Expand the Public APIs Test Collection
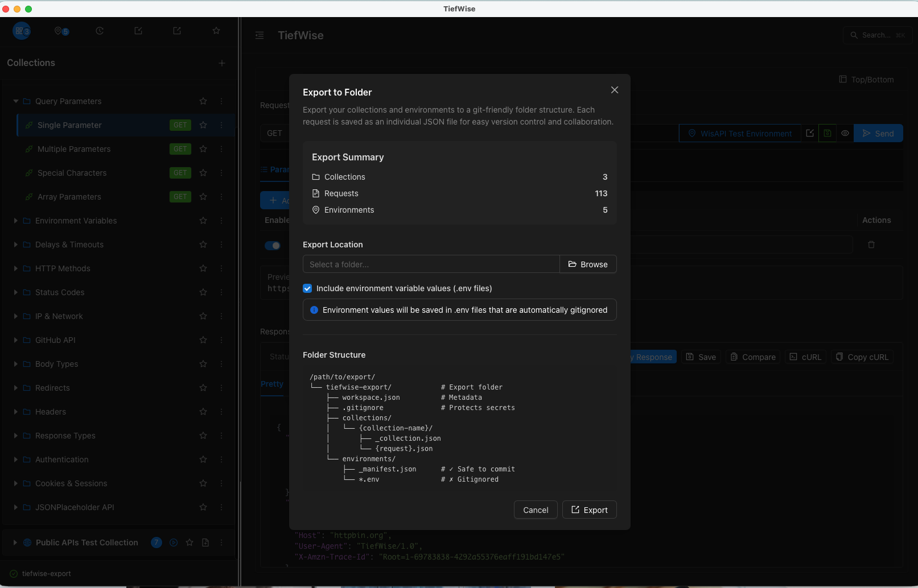This screenshot has width=918, height=588. click(x=15, y=543)
